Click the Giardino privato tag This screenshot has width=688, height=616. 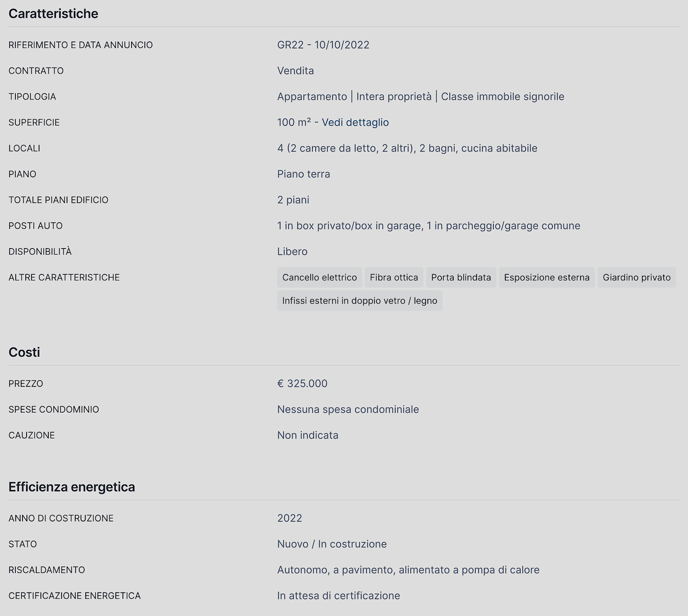pyautogui.click(x=636, y=278)
